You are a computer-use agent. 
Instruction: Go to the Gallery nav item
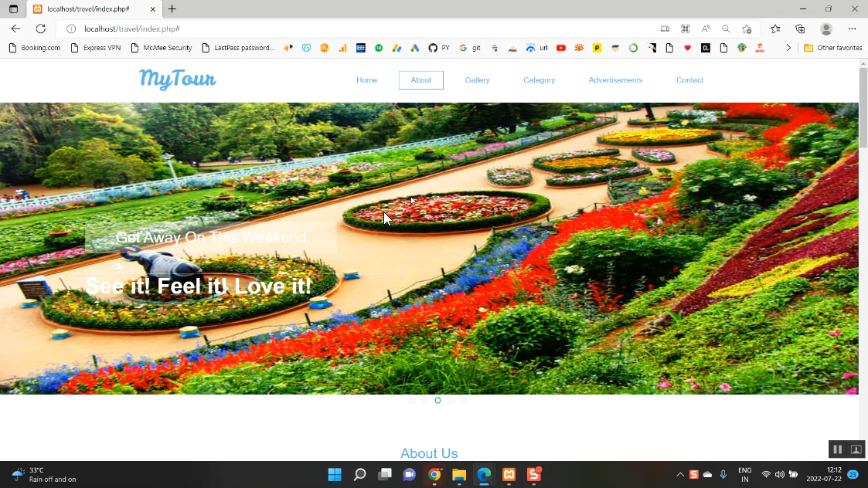[x=477, y=80]
